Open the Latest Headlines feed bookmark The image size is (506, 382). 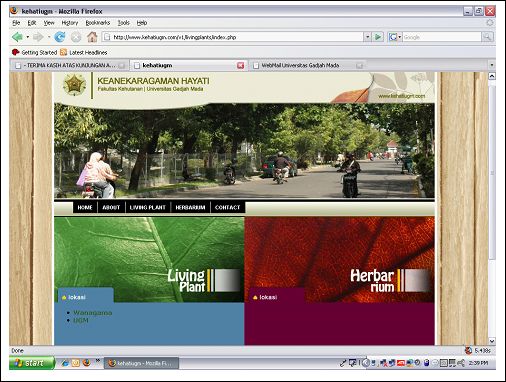click(x=84, y=52)
